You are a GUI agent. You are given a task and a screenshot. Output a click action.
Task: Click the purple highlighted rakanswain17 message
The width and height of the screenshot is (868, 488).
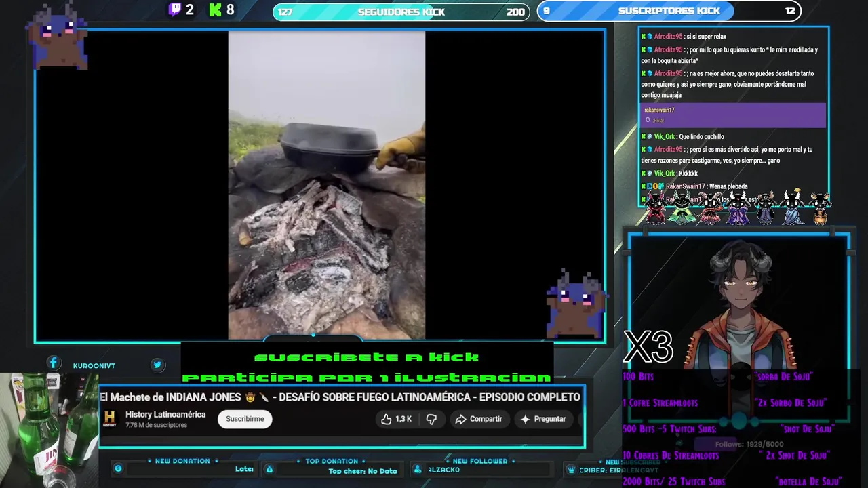733,115
